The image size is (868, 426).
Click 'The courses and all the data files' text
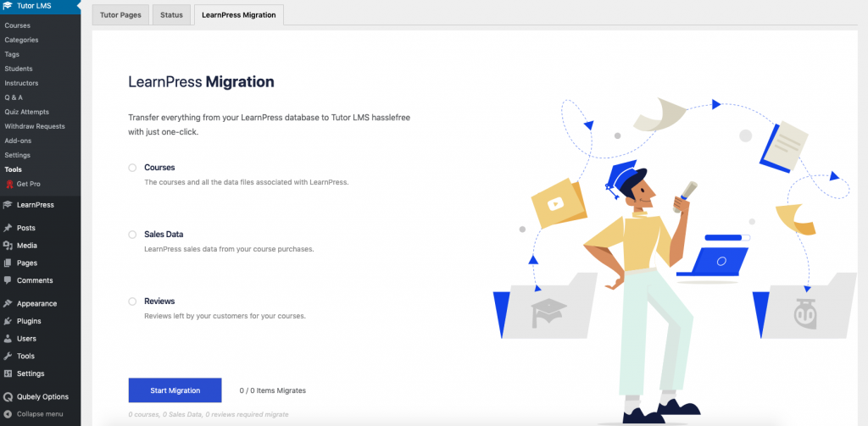click(x=247, y=181)
